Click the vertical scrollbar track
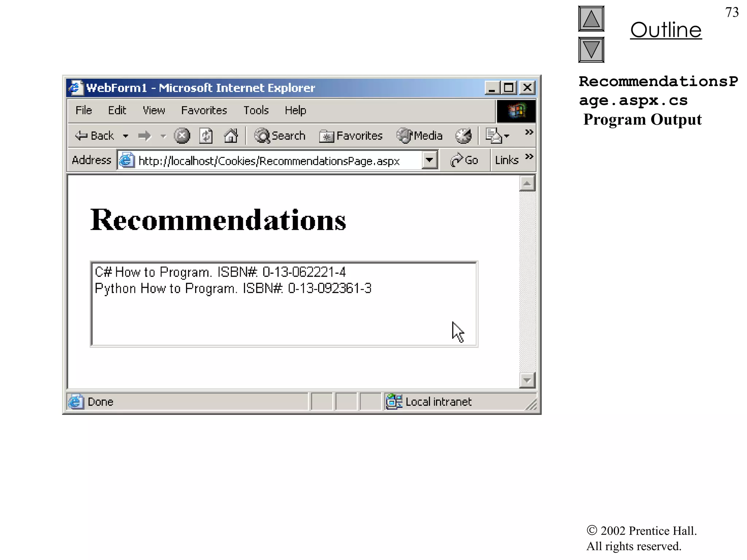747x560 pixels. [x=527, y=282]
